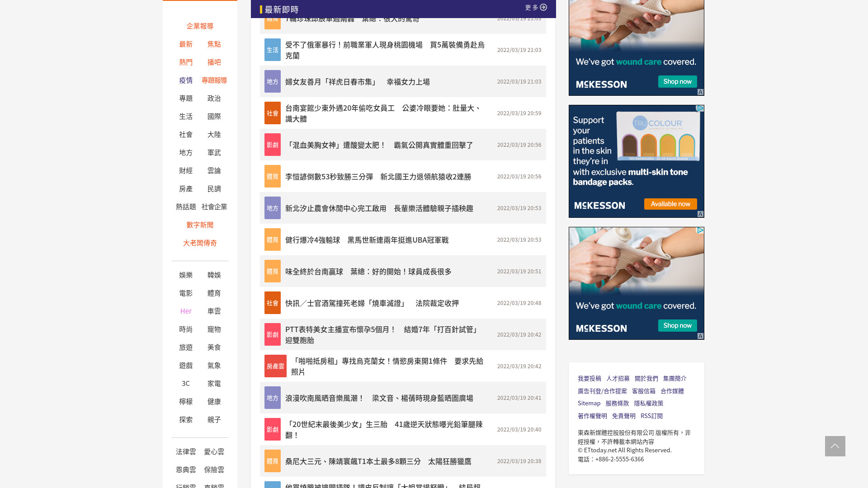Open PTT表特美女主播懷孕 article

tap(382, 334)
